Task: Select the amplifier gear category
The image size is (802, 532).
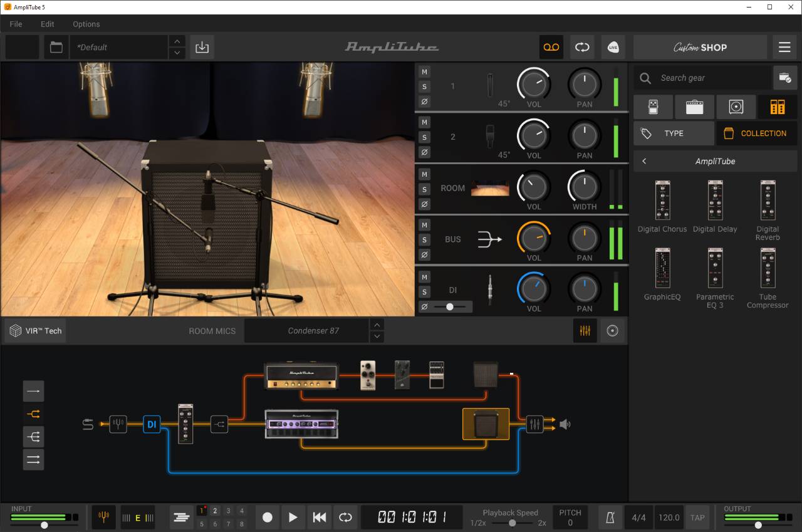Action: coord(694,107)
